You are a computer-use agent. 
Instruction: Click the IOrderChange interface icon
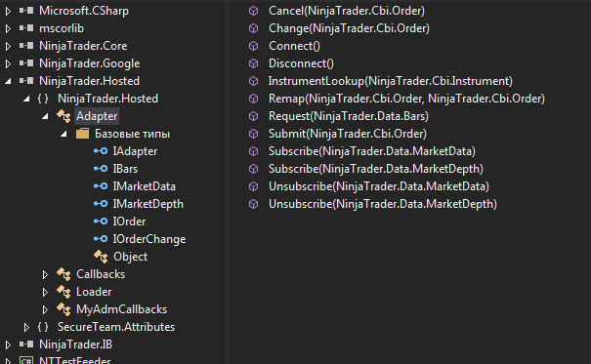pos(101,239)
